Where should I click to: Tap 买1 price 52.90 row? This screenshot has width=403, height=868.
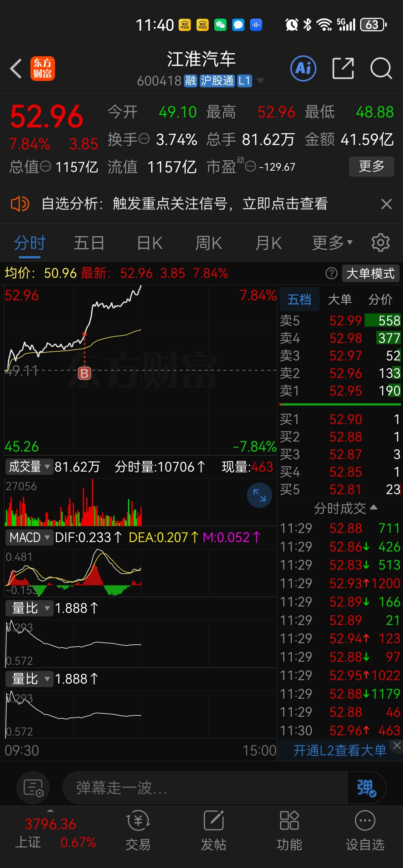340,419
